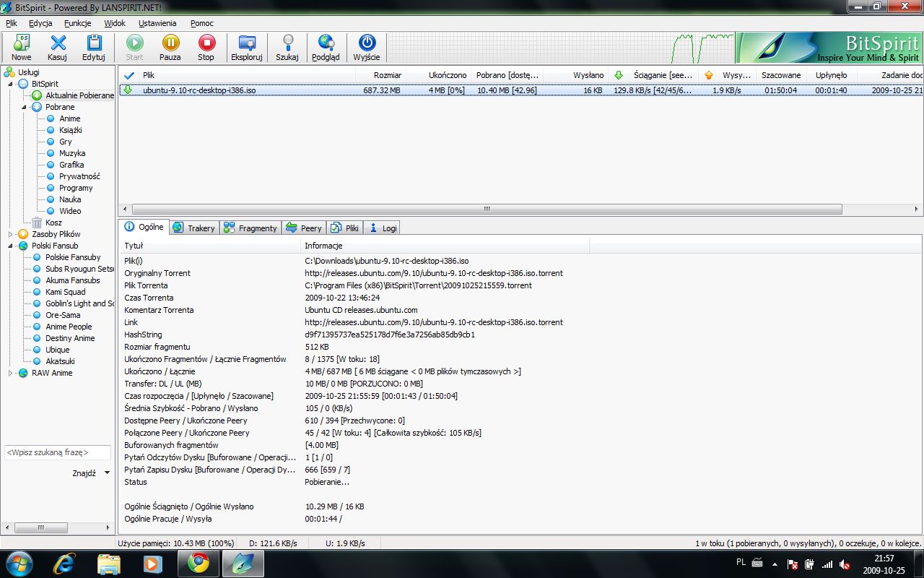Switch to the Logi tab
This screenshot has height=578, width=924.
(x=383, y=228)
